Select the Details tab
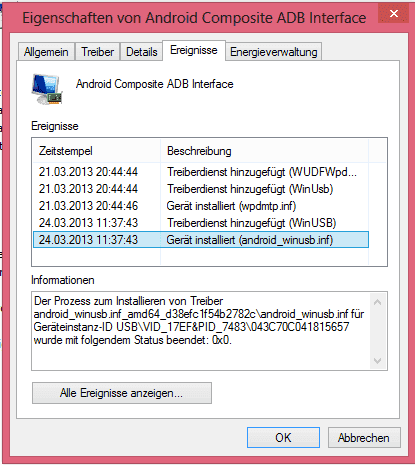The image size is (415, 465). click(141, 52)
